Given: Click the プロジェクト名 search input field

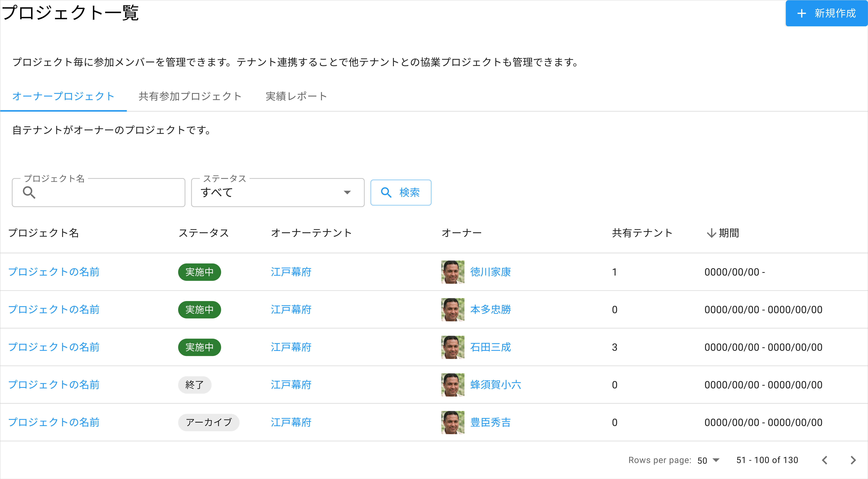Looking at the screenshot, I should 99,192.
